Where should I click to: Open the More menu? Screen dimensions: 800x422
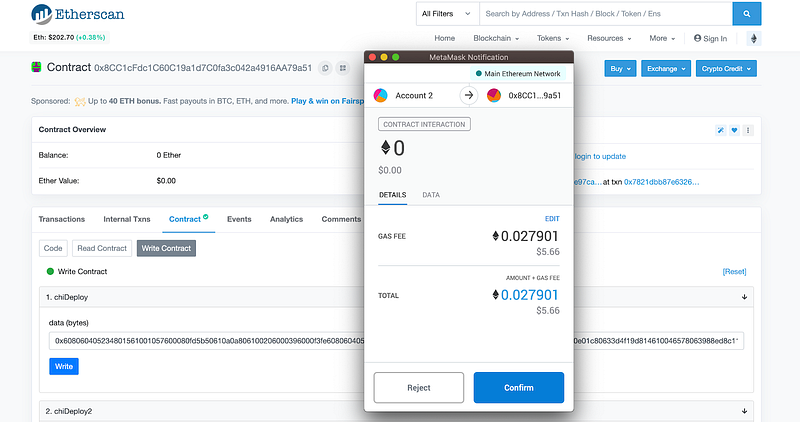point(662,38)
